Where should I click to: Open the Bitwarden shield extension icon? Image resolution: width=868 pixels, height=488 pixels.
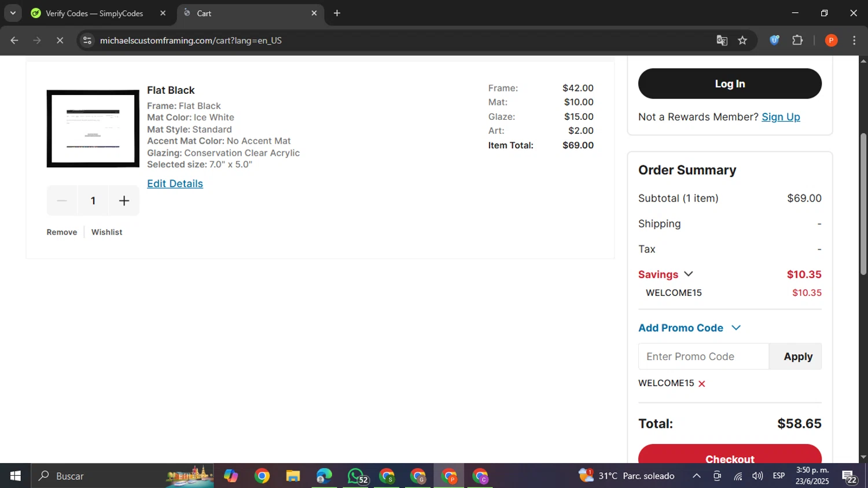774,40
